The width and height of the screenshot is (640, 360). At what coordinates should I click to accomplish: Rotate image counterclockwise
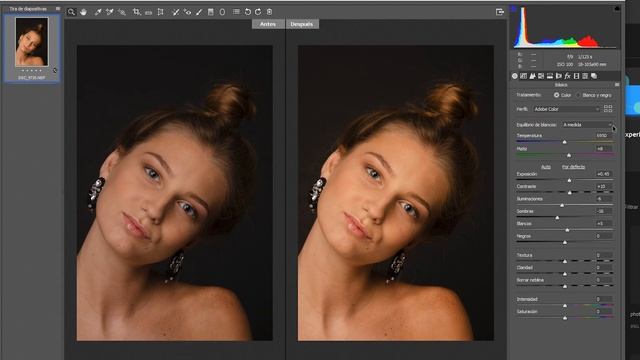click(247, 12)
